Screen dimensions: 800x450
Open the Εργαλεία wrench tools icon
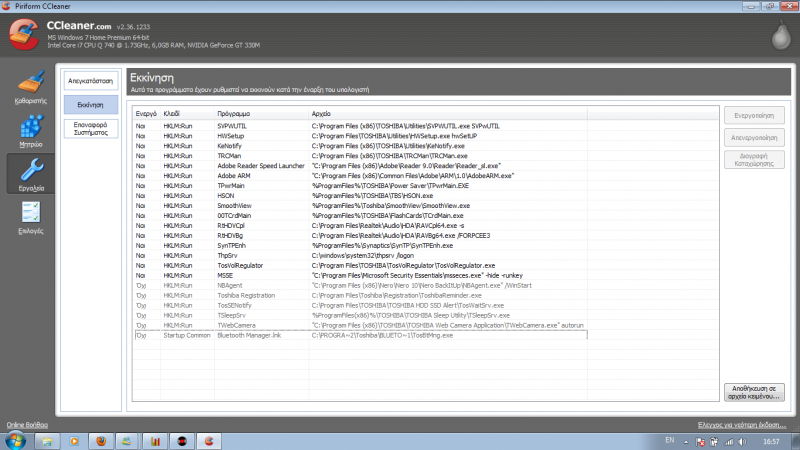(x=31, y=169)
